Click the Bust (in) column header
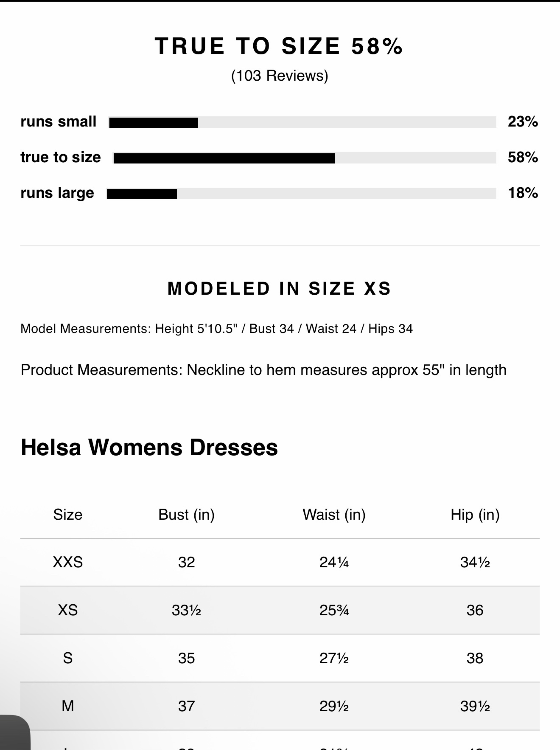Screen dimensions: 560x750 pos(186,515)
